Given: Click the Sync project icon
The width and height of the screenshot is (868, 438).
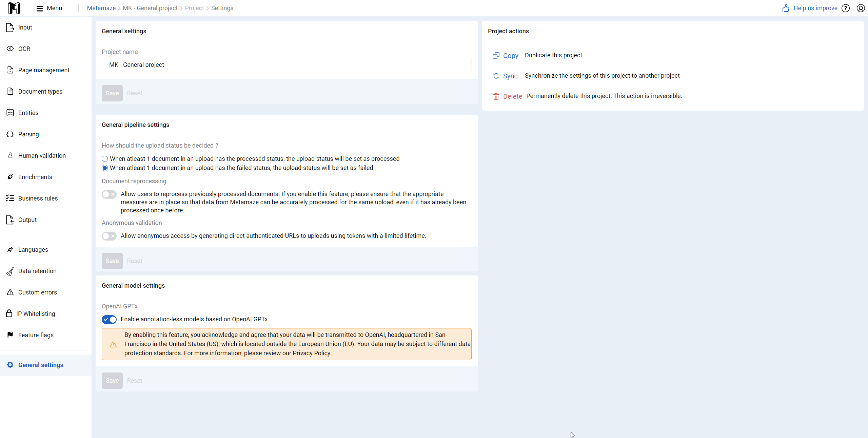Looking at the screenshot, I should point(496,76).
